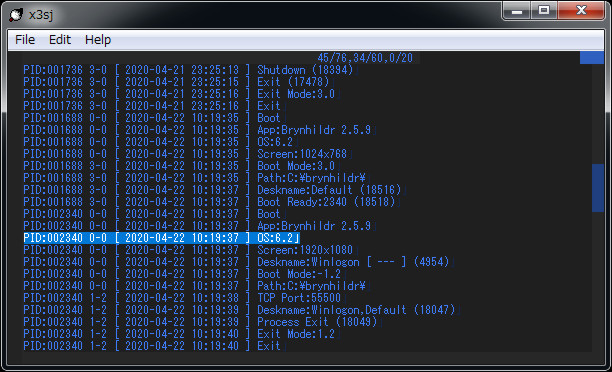Minimize the x3sj window
The height and width of the screenshot is (372, 612).
click(516, 11)
